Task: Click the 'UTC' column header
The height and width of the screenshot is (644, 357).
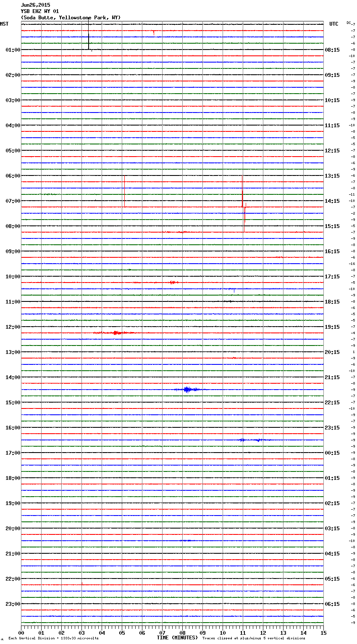Action: tap(334, 24)
